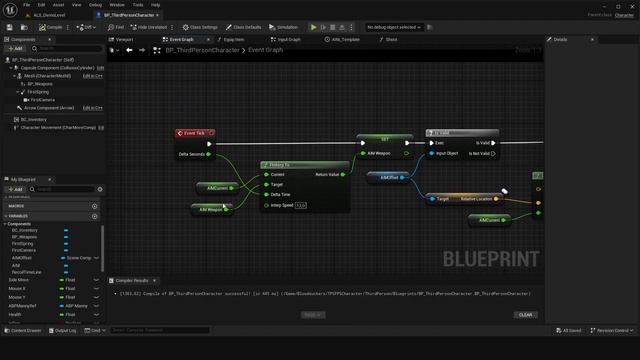Open My Blueprint settings gear
The width and height of the screenshot is (640, 360).
coord(100,189)
